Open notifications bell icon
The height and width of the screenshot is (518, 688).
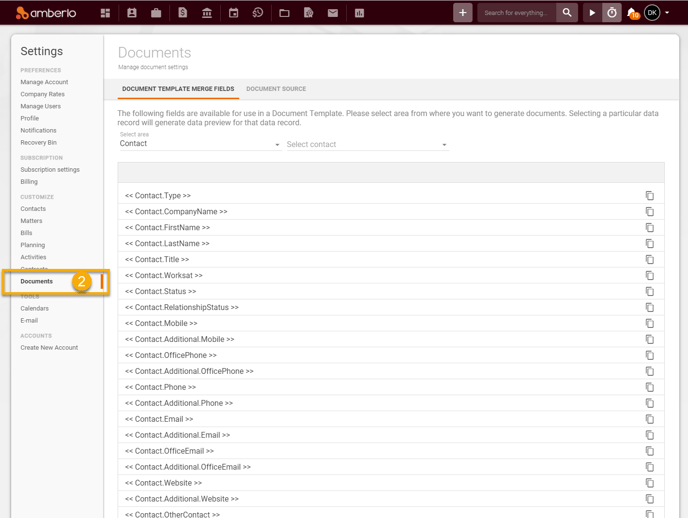coord(632,13)
